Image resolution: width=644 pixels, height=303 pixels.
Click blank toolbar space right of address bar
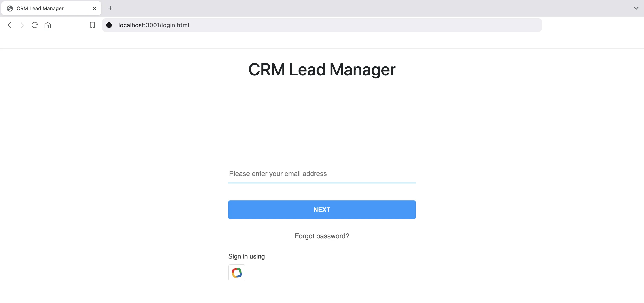pos(592,25)
